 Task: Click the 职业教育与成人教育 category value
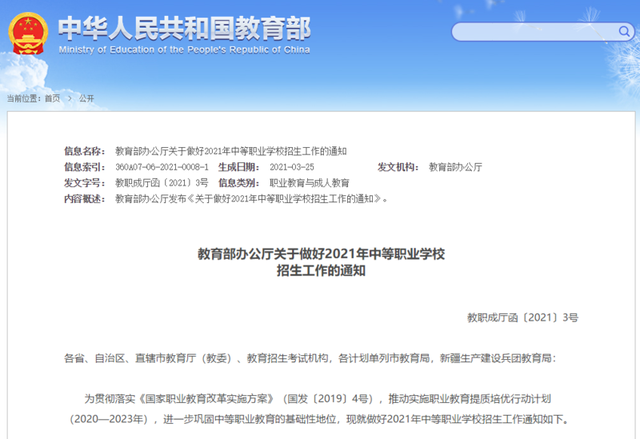click(x=309, y=183)
